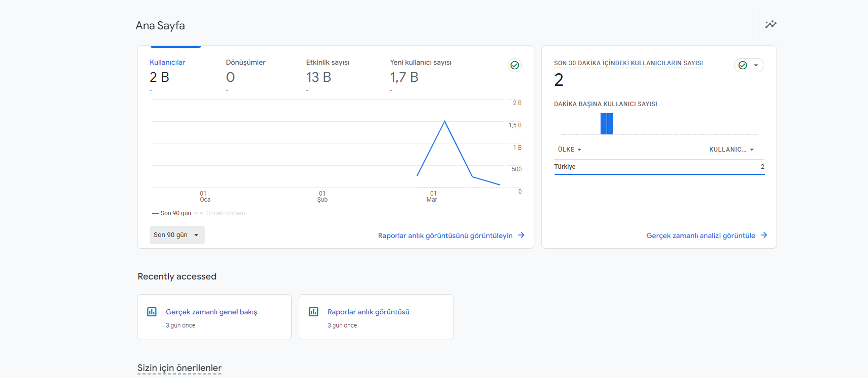868x378 pixels.
Task: Open the Insights sparkline icon at top right
Action: tap(770, 24)
